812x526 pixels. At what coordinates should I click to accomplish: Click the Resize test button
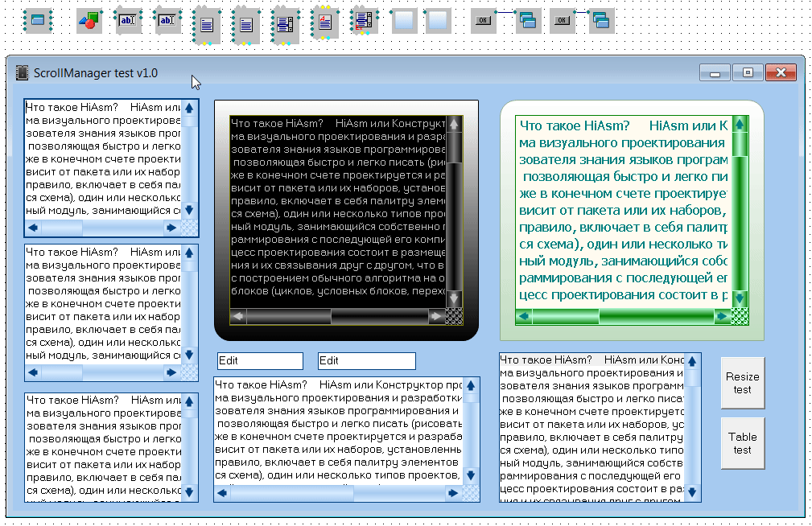coord(743,383)
